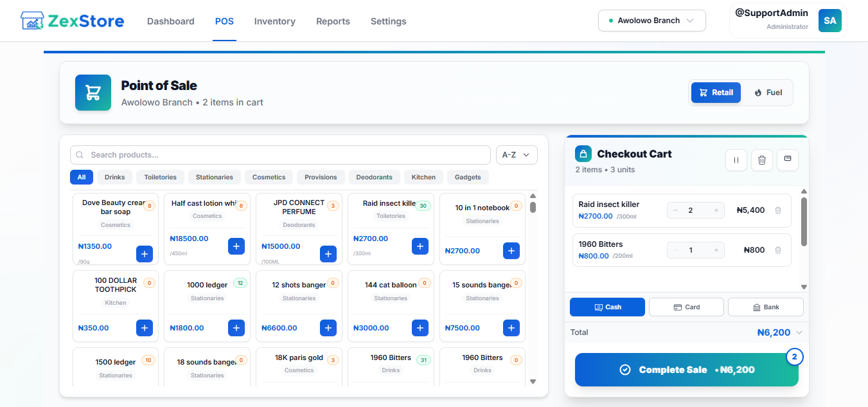Click cart list scroll down arrow
This screenshot has height=407, width=868.
pyautogui.click(x=804, y=287)
